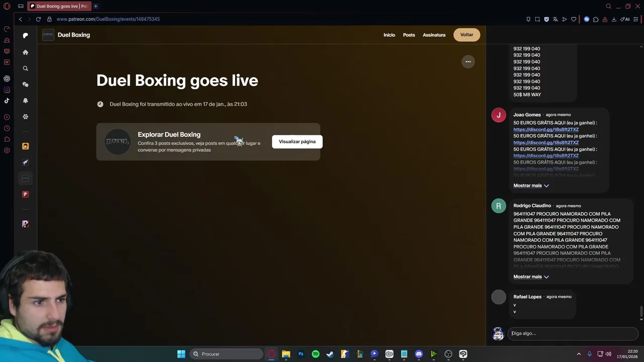
Task: Click the Duel Boxing creator name in header
Action: 74,35
